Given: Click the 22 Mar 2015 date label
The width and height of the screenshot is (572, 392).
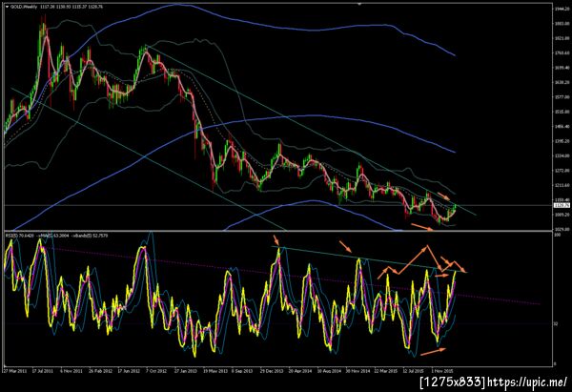Looking at the screenshot, I should click(x=386, y=371).
